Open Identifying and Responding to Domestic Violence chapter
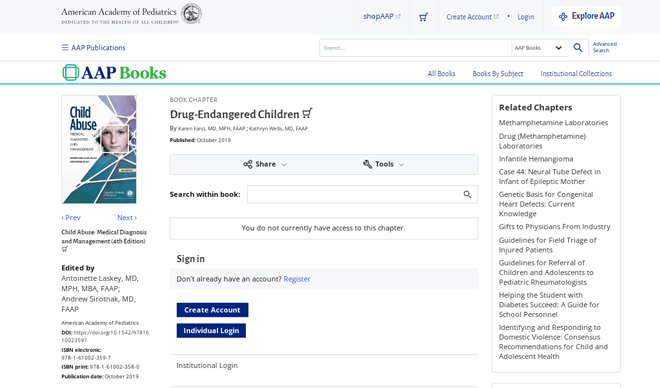This screenshot has width=660, height=388. coord(553,342)
